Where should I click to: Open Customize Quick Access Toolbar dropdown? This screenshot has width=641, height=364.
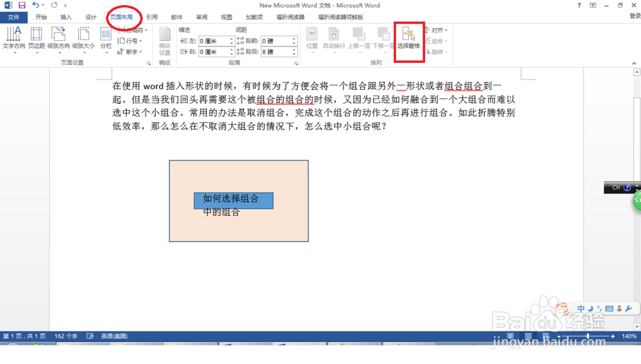coord(65,5)
